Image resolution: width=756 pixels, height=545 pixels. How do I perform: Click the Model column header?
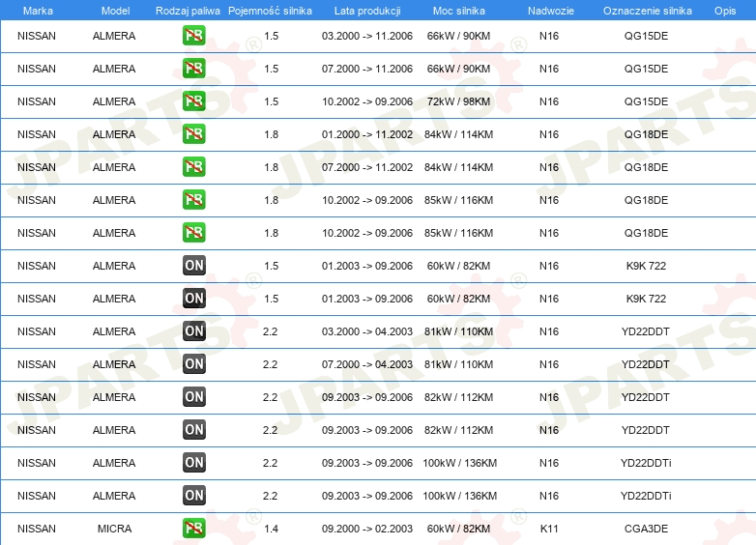point(115,11)
